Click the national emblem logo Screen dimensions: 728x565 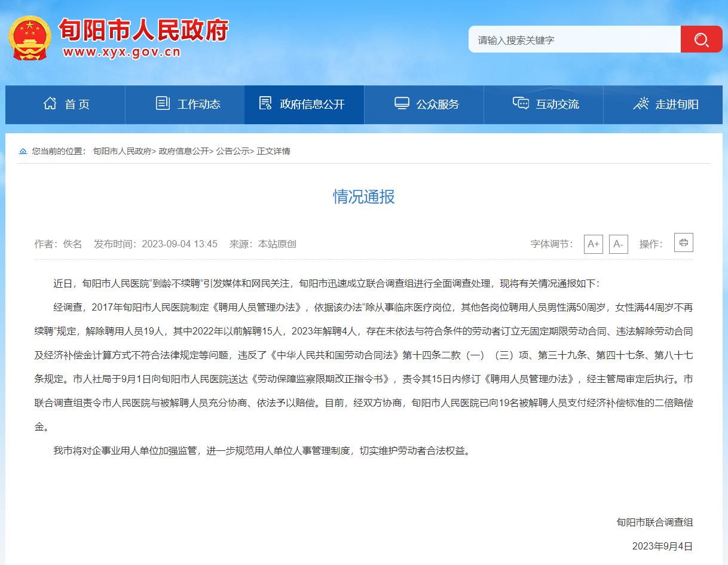coord(30,37)
